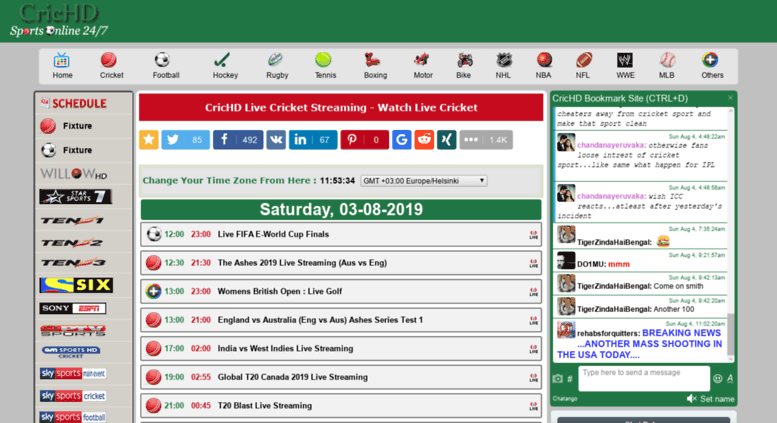Open more share options 1.4K
The width and height of the screenshot is (777, 423).
click(486, 140)
